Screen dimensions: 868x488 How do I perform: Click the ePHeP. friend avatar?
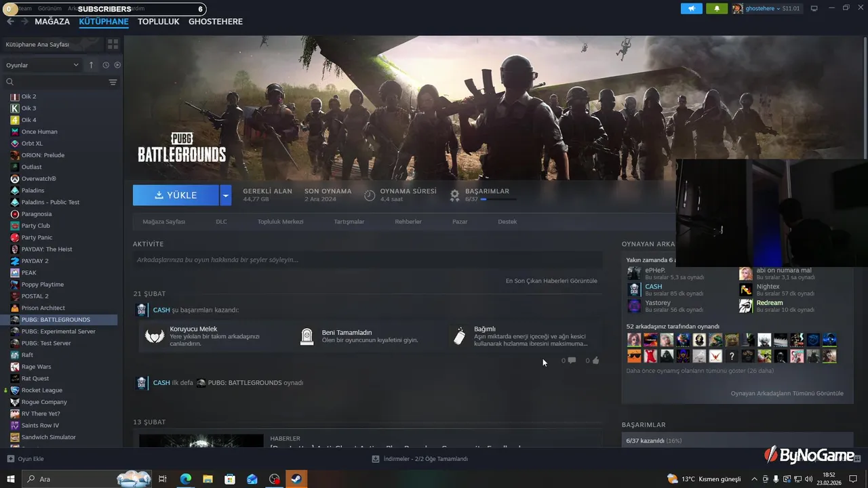pyautogui.click(x=634, y=273)
